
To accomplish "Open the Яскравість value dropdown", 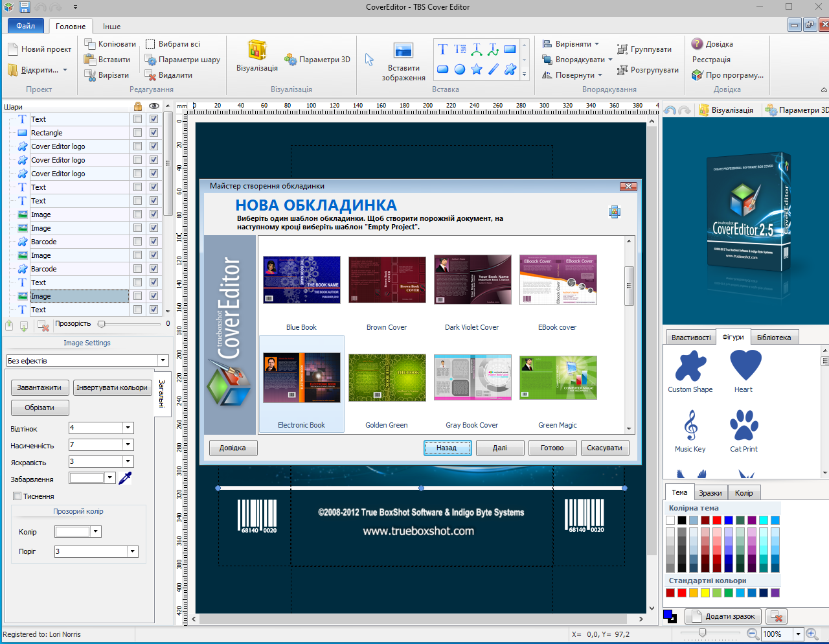I will 128,461.
